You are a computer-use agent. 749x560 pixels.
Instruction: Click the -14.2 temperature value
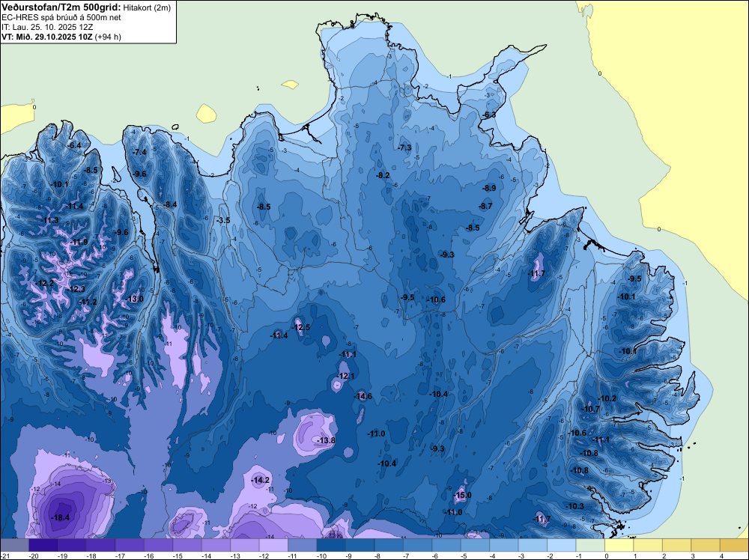(261, 480)
